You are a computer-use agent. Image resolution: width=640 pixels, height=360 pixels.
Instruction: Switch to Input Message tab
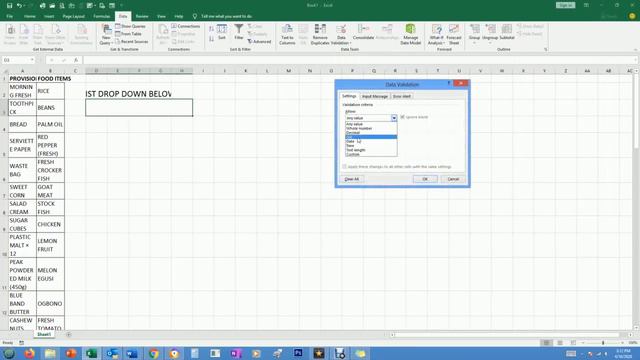(375, 96)
